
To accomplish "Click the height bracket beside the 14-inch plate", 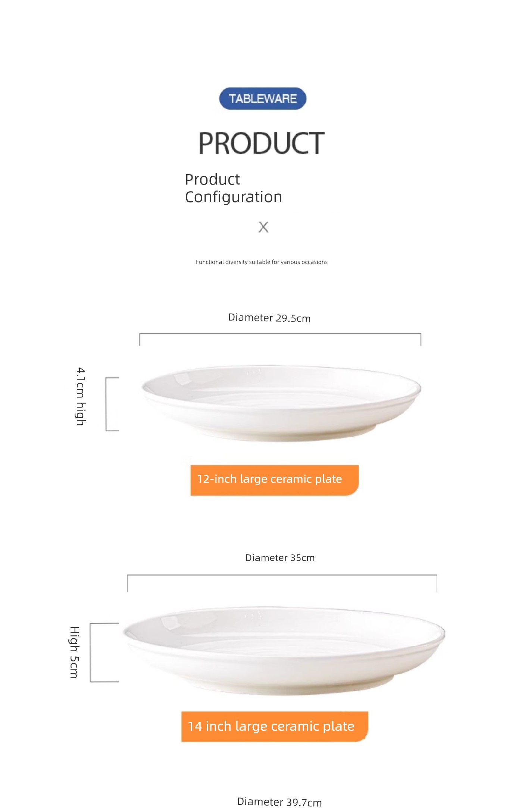I will pos(104,652).
